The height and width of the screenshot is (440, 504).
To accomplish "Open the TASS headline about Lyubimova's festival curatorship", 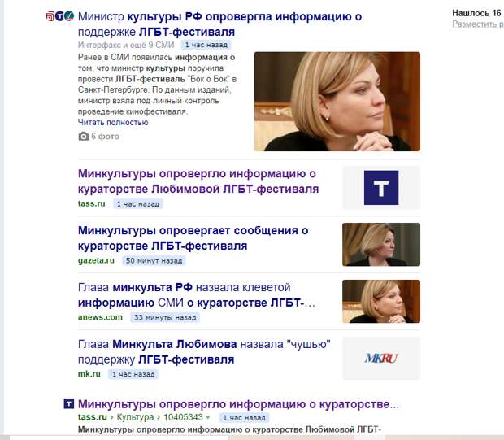I will (x=198, y=181).
